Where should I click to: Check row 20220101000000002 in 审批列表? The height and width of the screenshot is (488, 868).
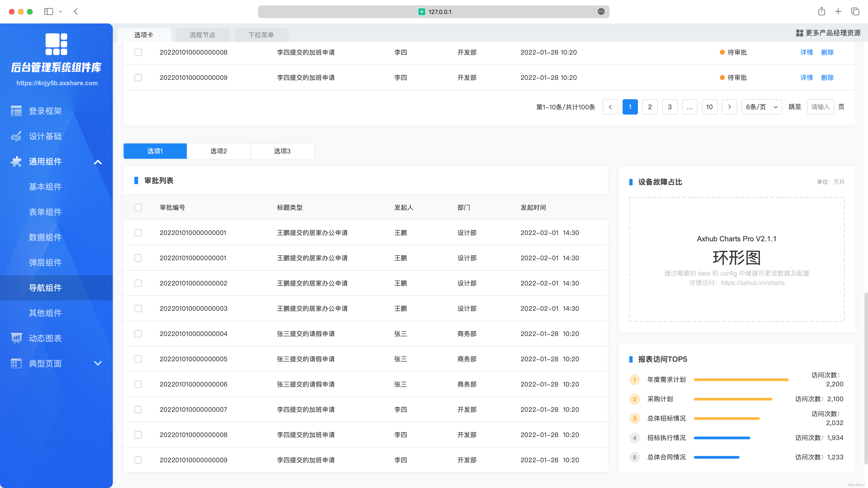[138, 283]
